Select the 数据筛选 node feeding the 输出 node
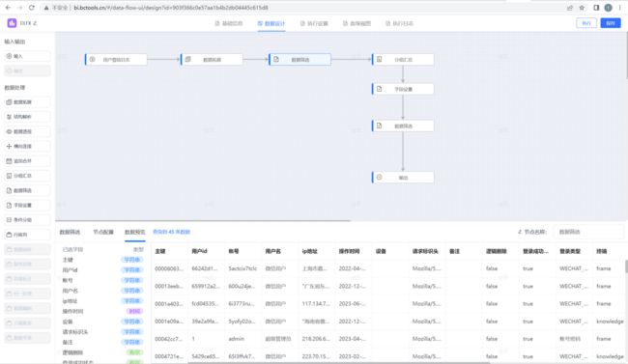 [x=403, y=126]
